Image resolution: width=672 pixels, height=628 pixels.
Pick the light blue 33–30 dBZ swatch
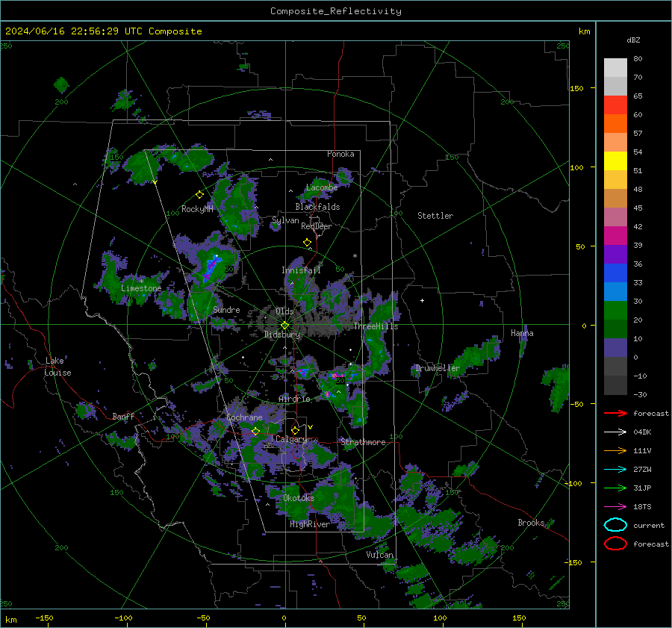click(615, 292)
